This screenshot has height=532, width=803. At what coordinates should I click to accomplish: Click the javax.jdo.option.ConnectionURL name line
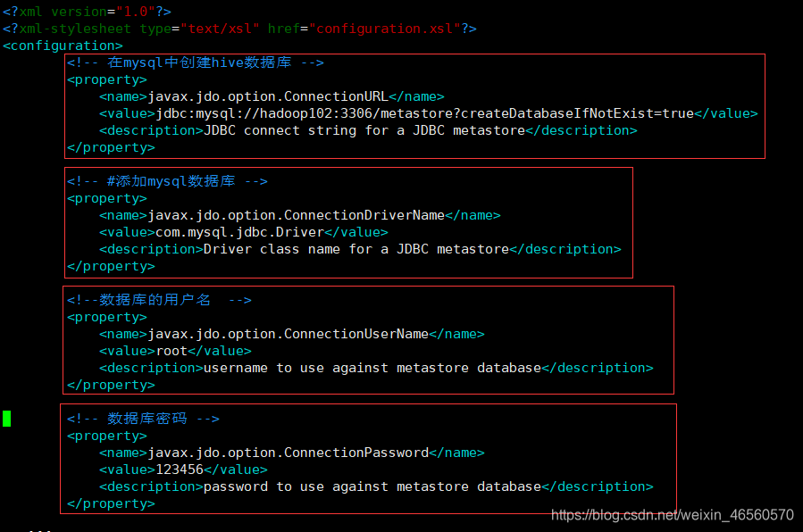click(x=272, y=96)
